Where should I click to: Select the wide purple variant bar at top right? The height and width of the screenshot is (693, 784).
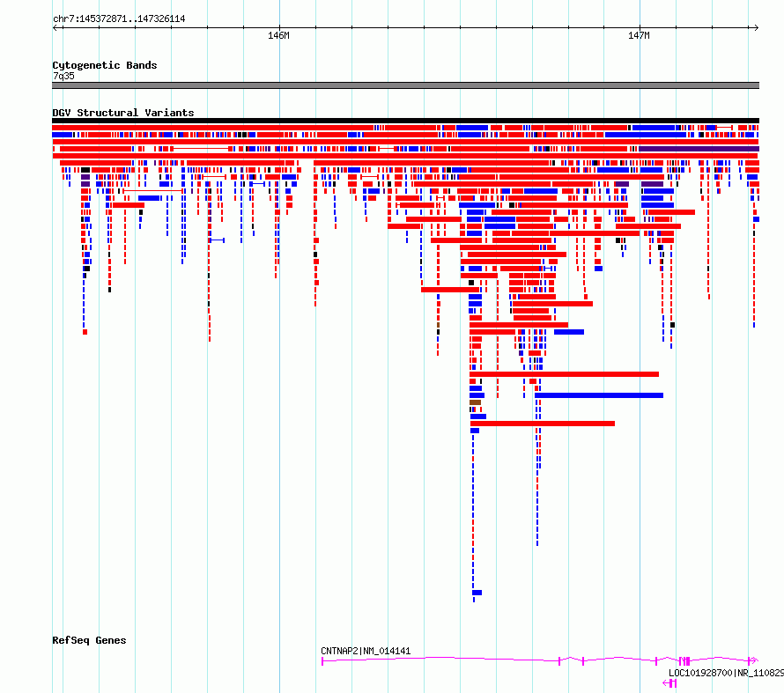[x=699, y=149]
